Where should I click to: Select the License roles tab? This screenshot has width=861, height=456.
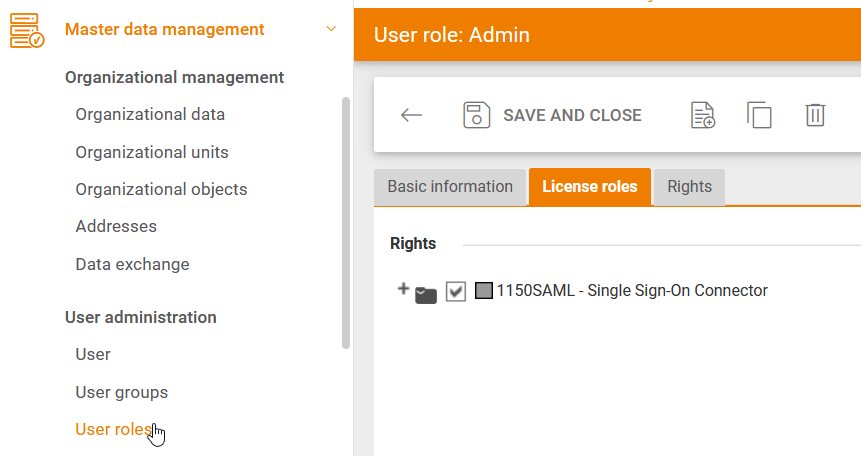point(589,187)
